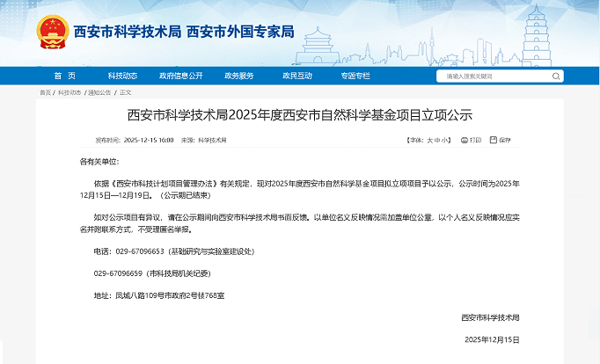Screen dimensions: 600x364
Task: Open the 科技动态 navigation menu
Action: click(x=122, y=76)
